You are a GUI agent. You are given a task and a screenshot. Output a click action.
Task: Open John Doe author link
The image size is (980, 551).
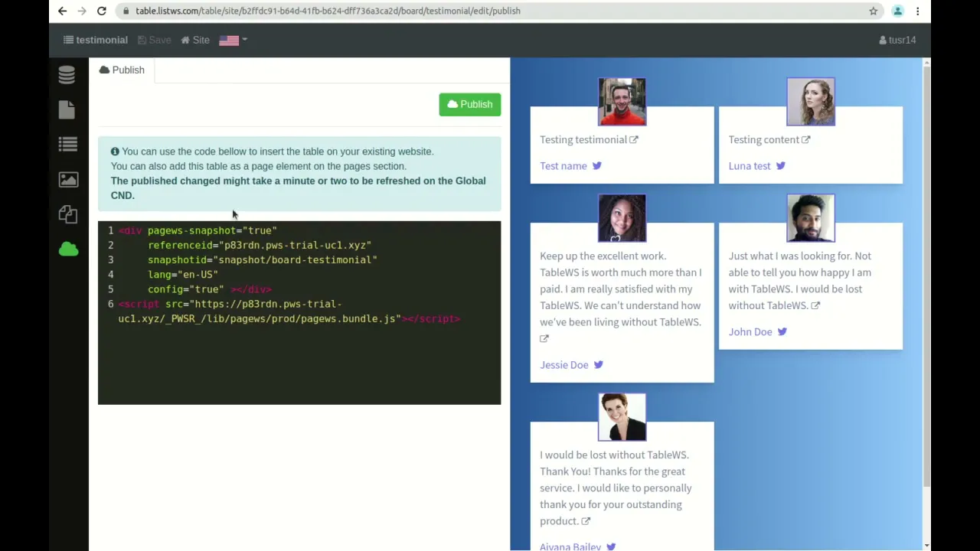pyautogui.click(x=750, y=331)
